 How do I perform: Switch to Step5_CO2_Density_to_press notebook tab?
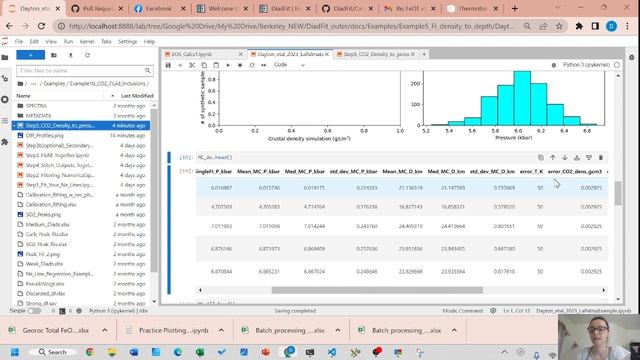[x=376, y=54]
